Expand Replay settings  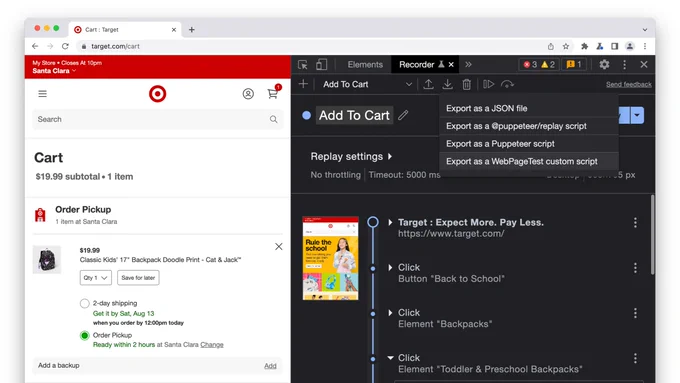351,156
